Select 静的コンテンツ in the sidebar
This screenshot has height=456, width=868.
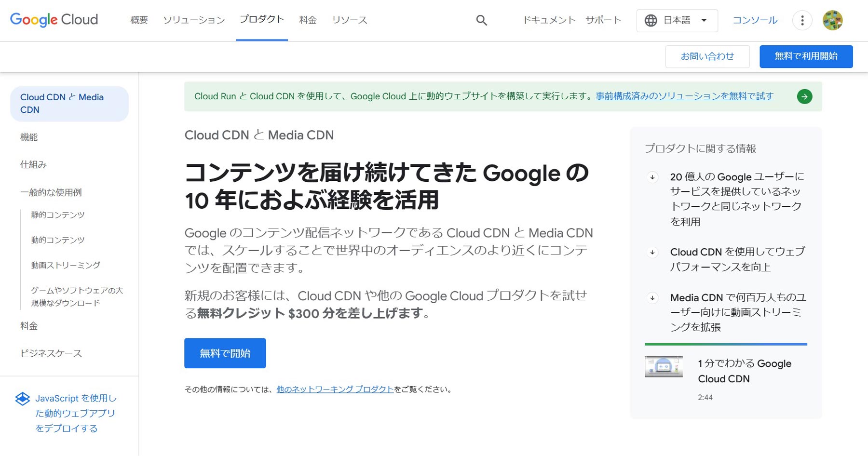coord(58,215)
